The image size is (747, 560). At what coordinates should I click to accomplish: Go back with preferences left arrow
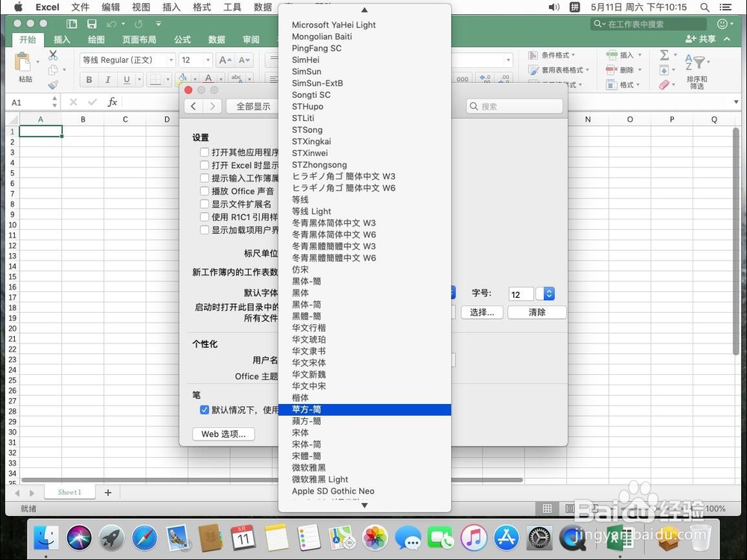pos(193,106)
